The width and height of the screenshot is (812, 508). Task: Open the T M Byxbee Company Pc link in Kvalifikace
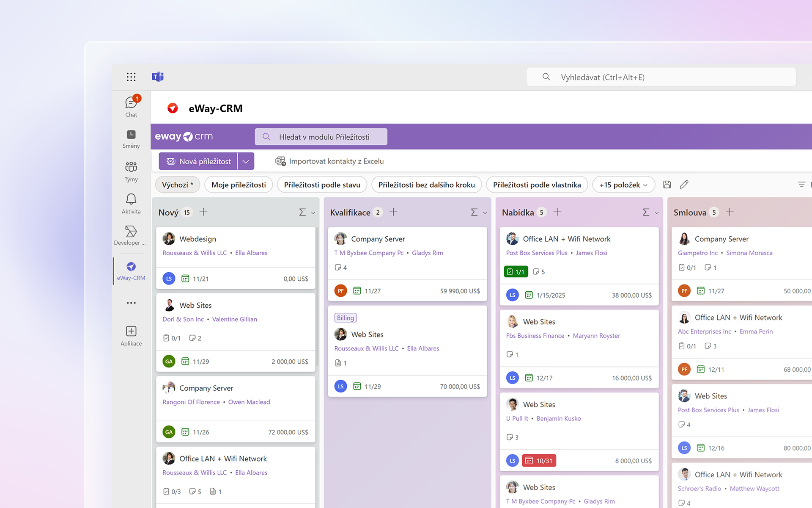click(x=369, y=253)
